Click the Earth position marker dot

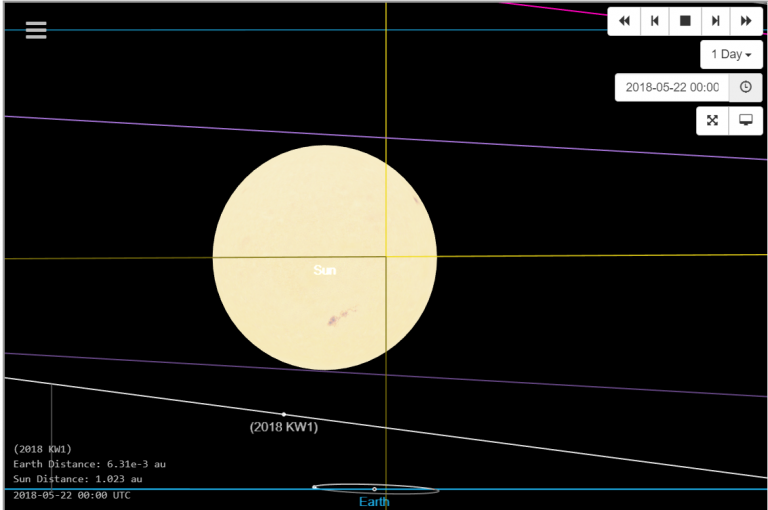(x=375, y=489)
